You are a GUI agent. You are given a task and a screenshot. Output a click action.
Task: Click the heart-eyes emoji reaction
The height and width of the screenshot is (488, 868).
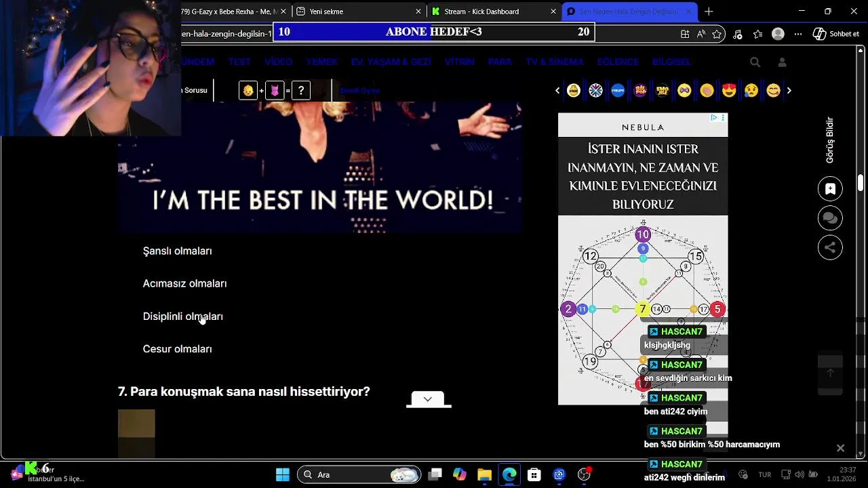(729, 90)
